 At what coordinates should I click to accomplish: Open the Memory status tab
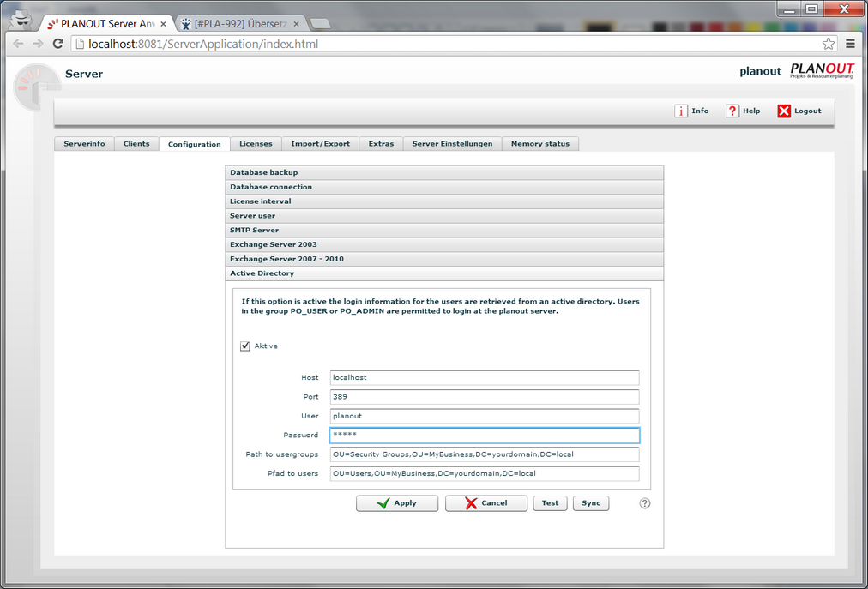point(540,144)
